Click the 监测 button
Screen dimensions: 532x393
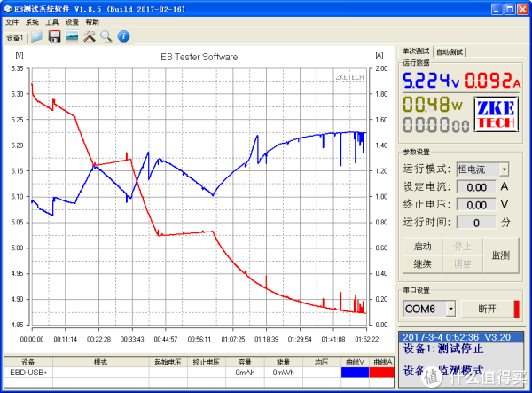501,255
